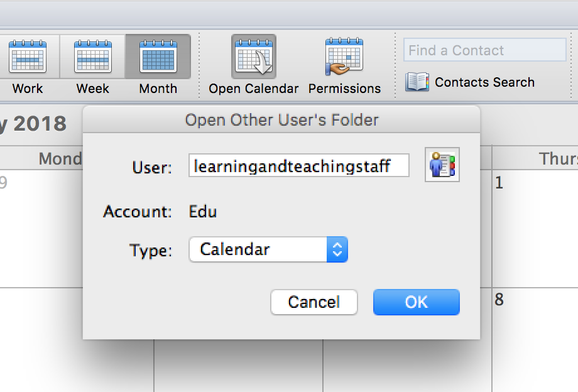Open the Permissions calendar icon
578x392 pixels.
(344, 57)
